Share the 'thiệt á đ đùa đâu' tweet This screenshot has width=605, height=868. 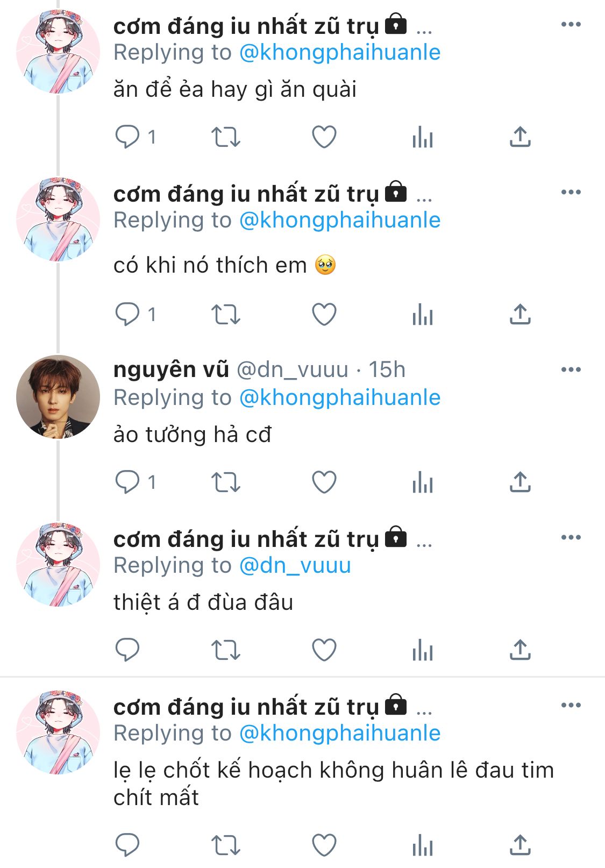[x=520, y=650]
